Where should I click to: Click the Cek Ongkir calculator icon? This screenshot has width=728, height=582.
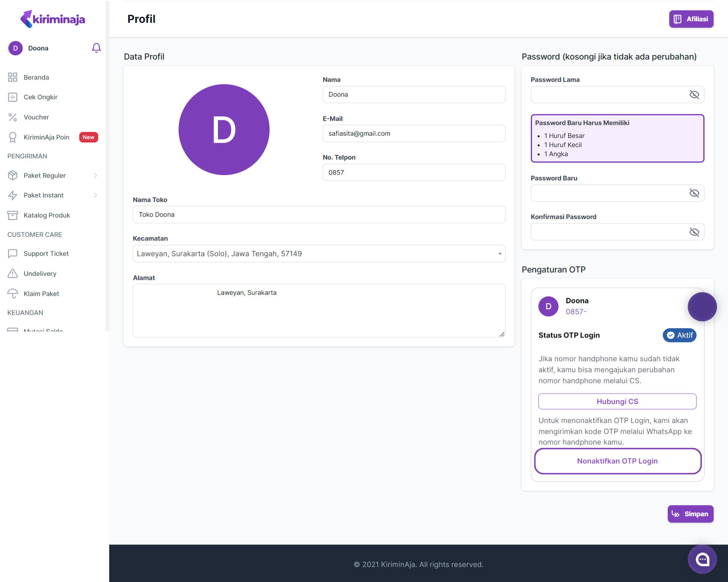click(x=13, y=97)
